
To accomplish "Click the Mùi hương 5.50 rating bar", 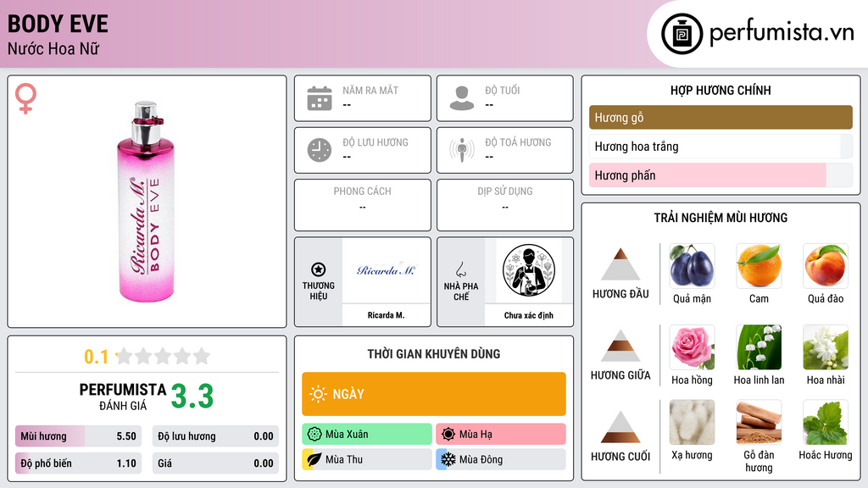I will (x=78, y=436).
